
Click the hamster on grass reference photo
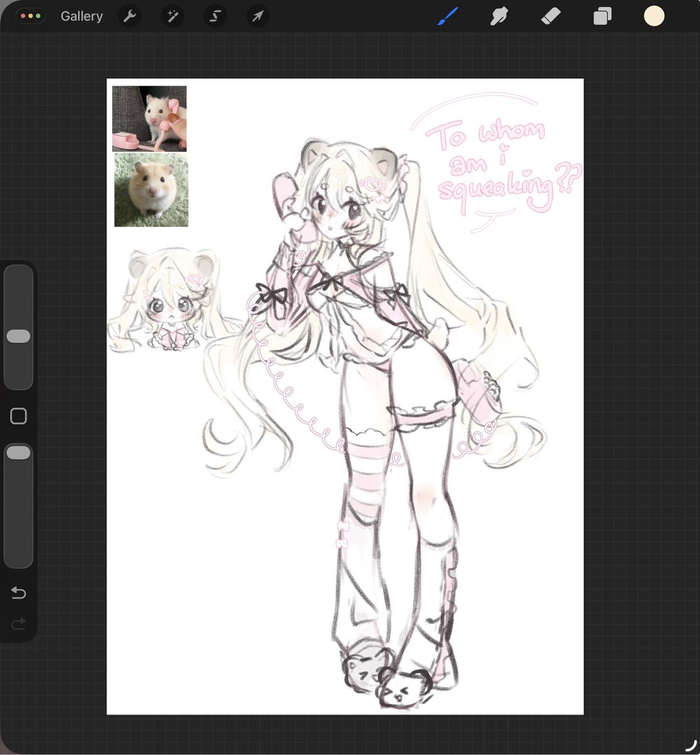[x=151, y=190]
